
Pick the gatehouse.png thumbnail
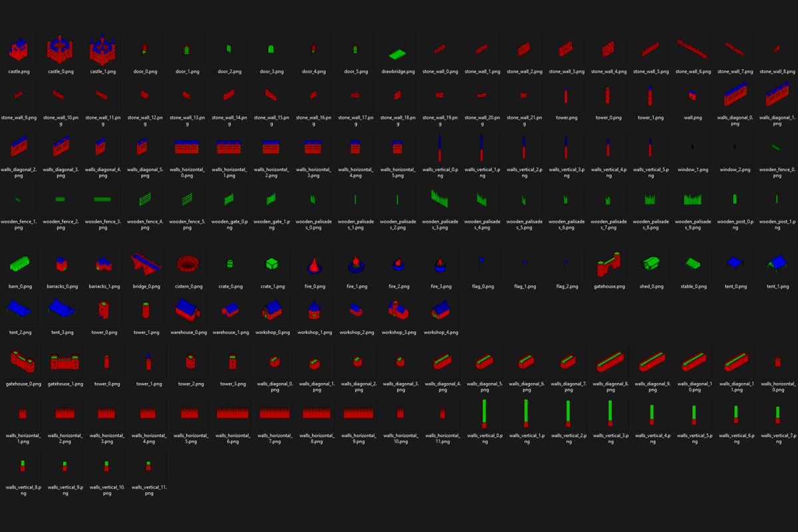[608, 263]
